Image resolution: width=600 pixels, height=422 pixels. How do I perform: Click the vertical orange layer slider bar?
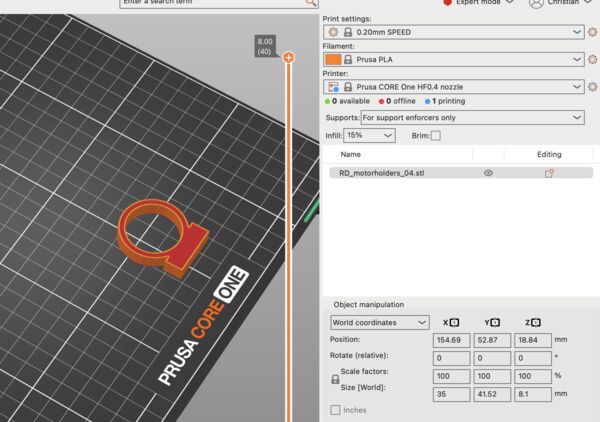pyautogui.click(x=289, y=241)
